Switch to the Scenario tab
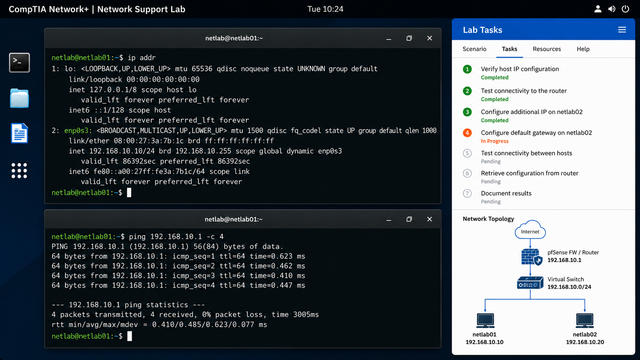This screenshot has width=640, height=360. click(474, 49)
